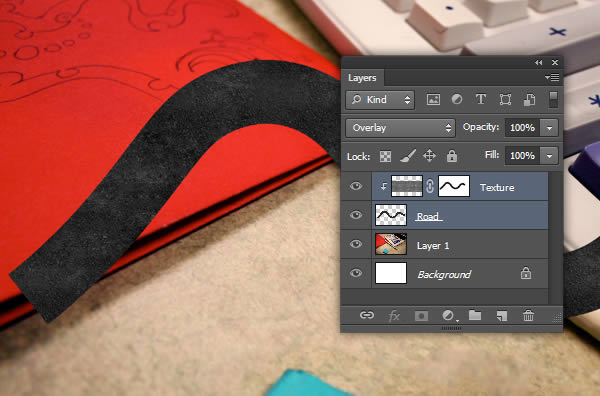Select the Layers panel tab
The image size is (600, 396).
pyautogui.click(x=362, y=78)
